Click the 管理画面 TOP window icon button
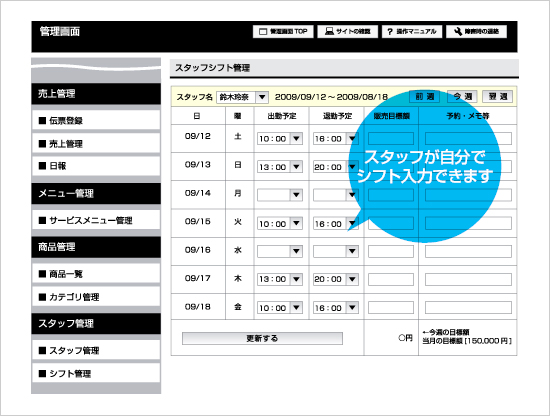550x416 pixels. [263, 32]
